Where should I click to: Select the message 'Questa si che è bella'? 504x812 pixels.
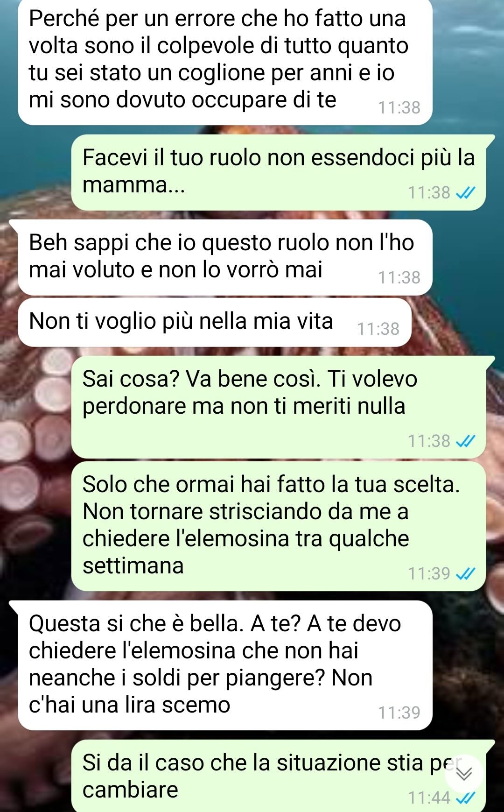click(225, 665)
